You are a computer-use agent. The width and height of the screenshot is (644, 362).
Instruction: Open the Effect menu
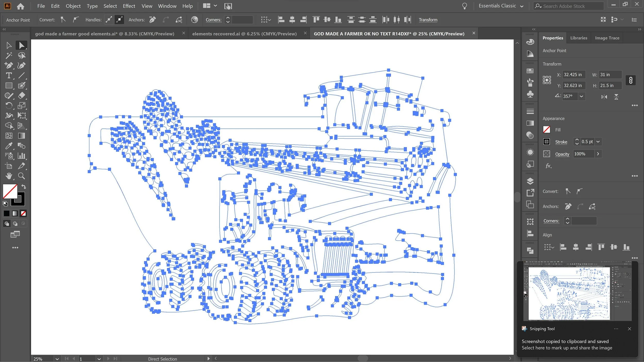point(129,6)
